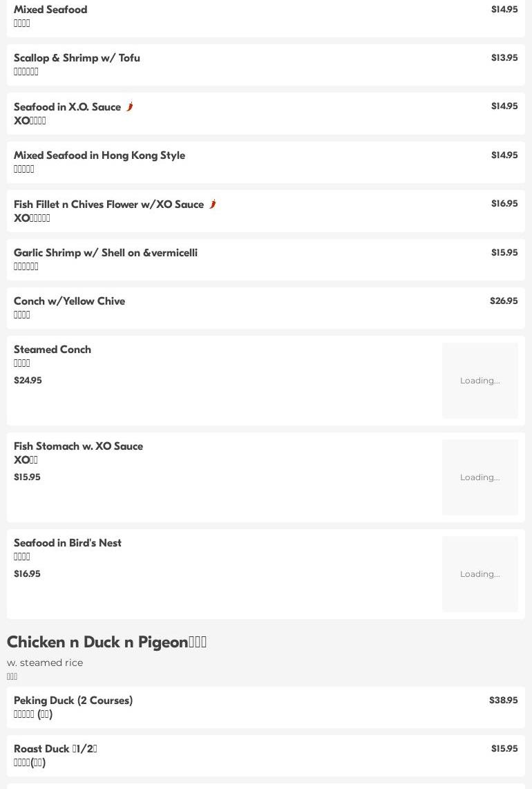This screenshot has height=789, width=532.
Task: Select the Mixed Seafood menu item
Action: pyautogui.click(x=50, y=10)
